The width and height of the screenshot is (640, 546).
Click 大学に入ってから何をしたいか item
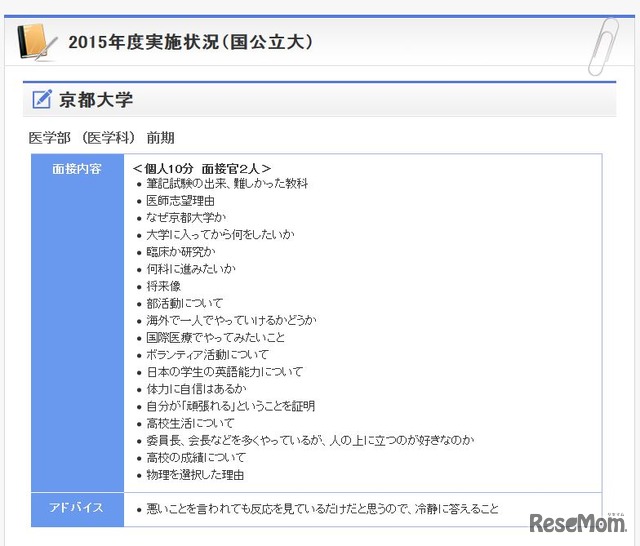tap(220, 235)
